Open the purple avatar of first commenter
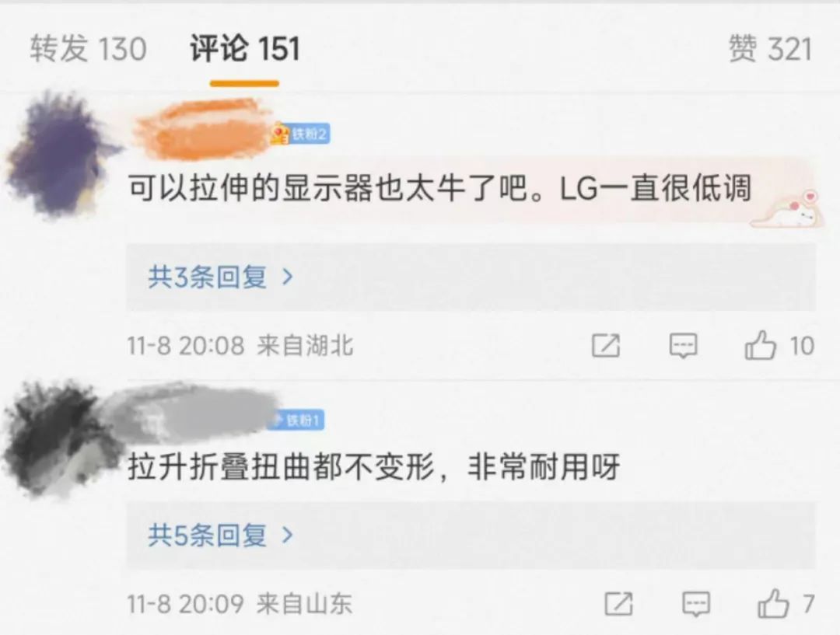The height and width of the screenshot is (635, 840). click(62, 154)
